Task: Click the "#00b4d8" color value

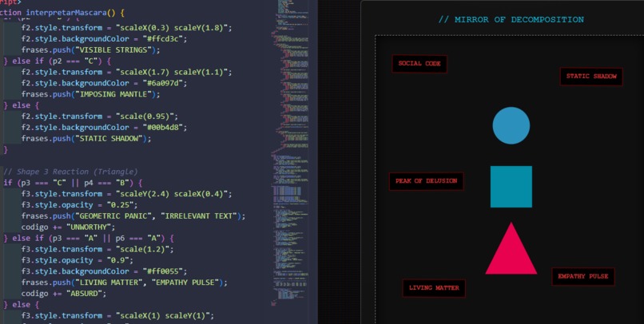Action: click(165, 127)
